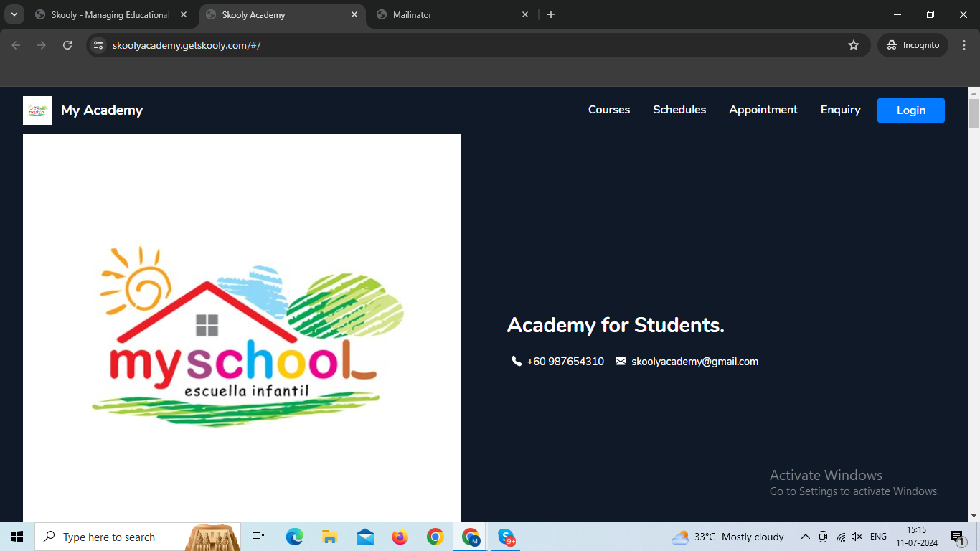Expand the tab search dropdown arrow
This screenshot has width=980, height=551.
click(x=14, y=14)
